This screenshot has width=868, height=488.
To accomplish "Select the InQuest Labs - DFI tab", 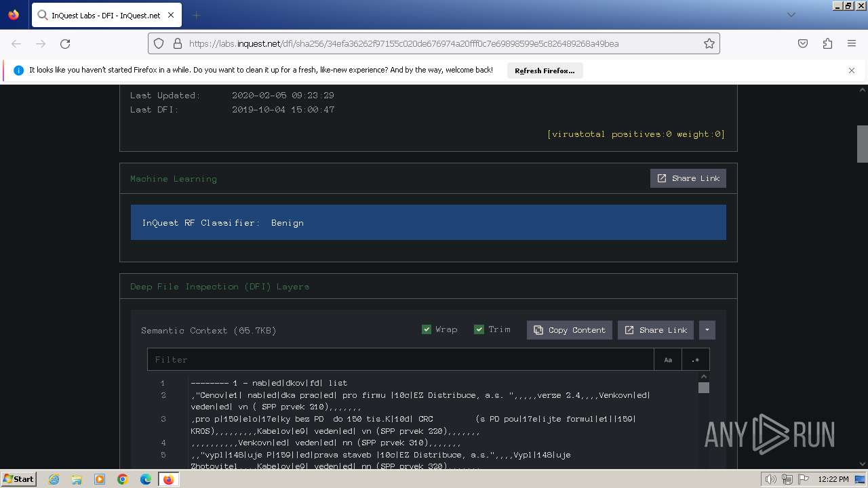I will [106, 15].
